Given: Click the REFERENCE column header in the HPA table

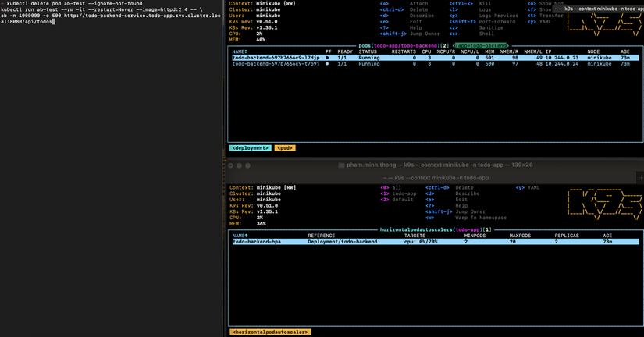Looking at the screenshot, I should 321,236.
